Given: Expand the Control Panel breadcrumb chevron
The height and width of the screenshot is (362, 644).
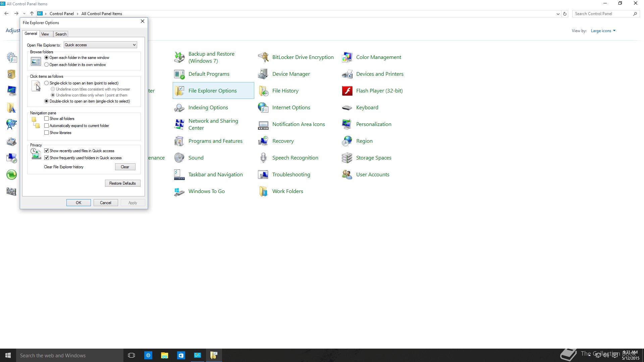Looking at the screenshot, I should [x=78, y=14].
